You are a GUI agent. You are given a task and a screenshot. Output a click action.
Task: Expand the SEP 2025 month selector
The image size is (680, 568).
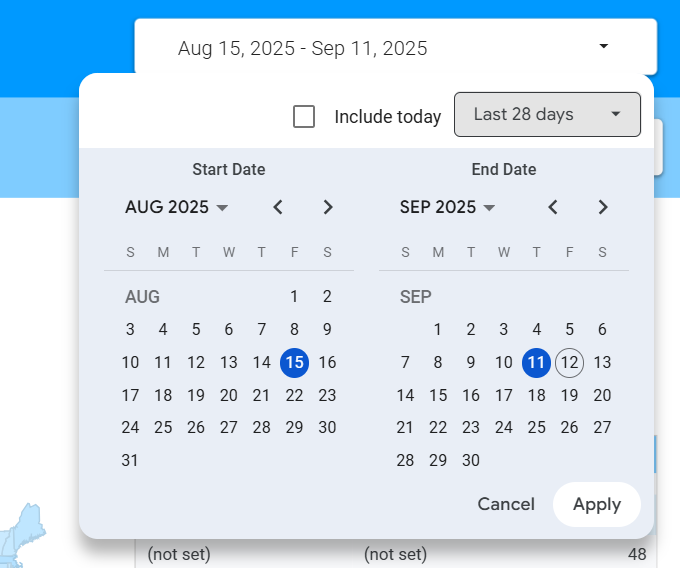448,208
